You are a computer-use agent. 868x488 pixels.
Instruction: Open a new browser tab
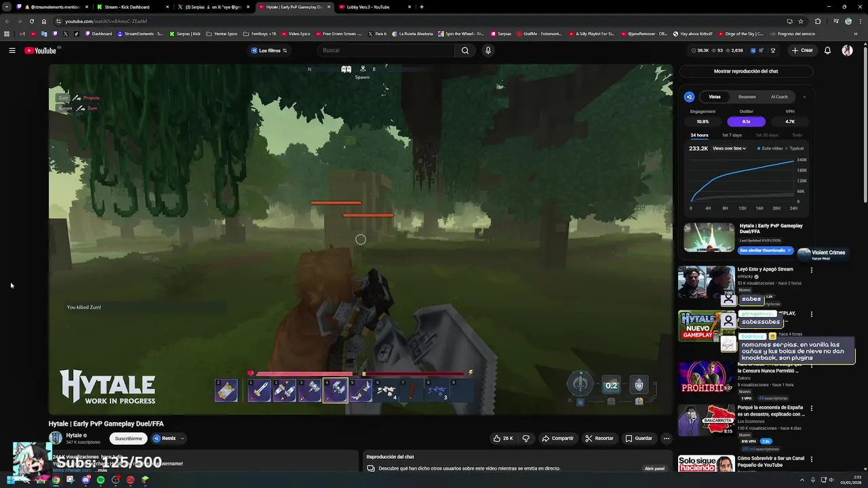(x=422, y=7)
